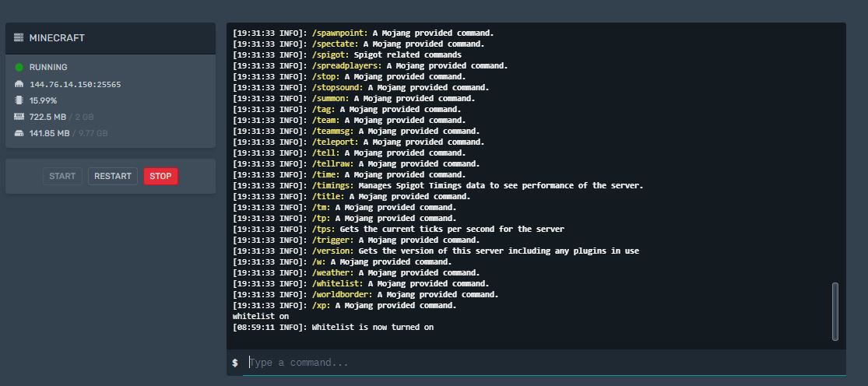This screenshot has width=868, height=386.
Task: Click the memory icon beside 722.5 MB
Action: click(19, 117)
